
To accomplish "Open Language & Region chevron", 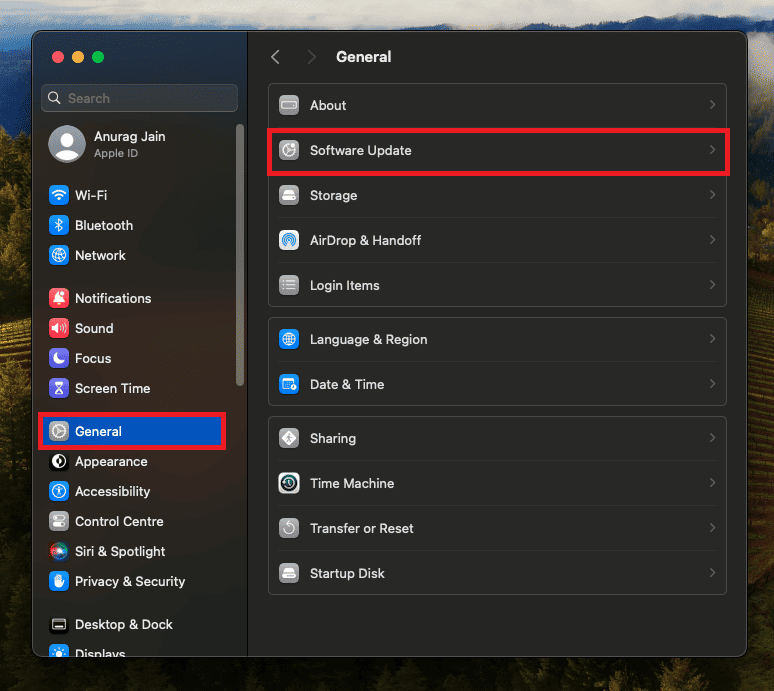I will click(x=712, y=339).
